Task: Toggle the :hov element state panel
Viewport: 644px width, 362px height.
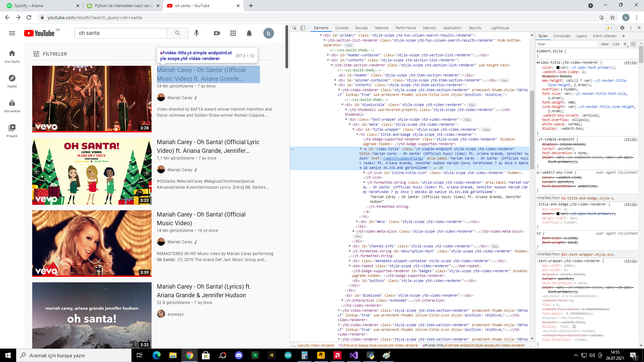Action: click(604, 44)
